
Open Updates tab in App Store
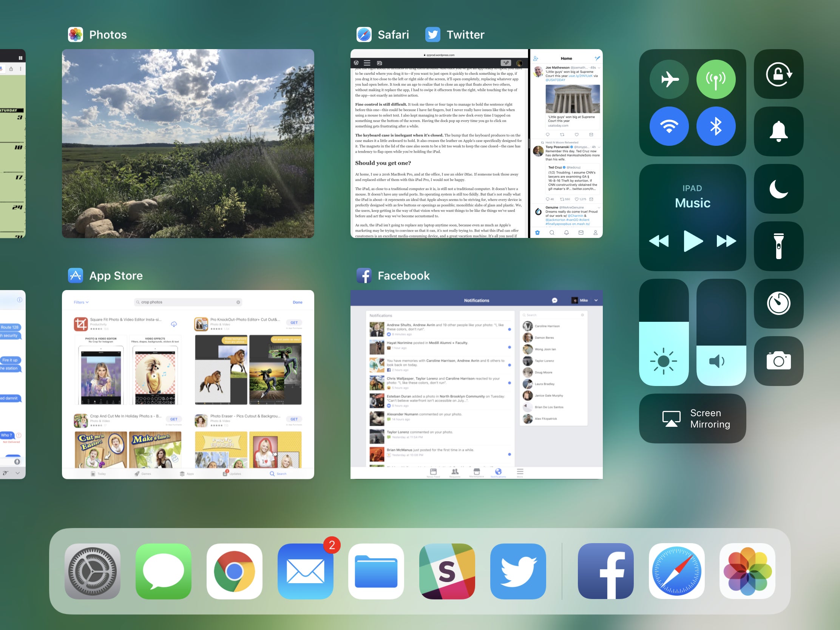click(x=232, y=473)
